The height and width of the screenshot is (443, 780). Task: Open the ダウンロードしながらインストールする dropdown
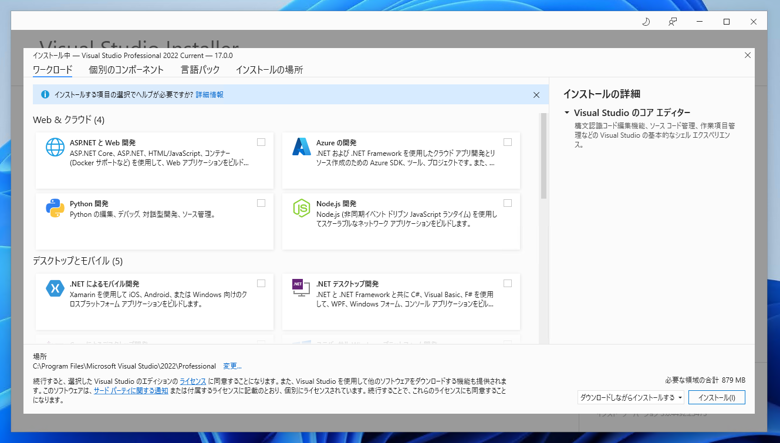tap(630, 398)
